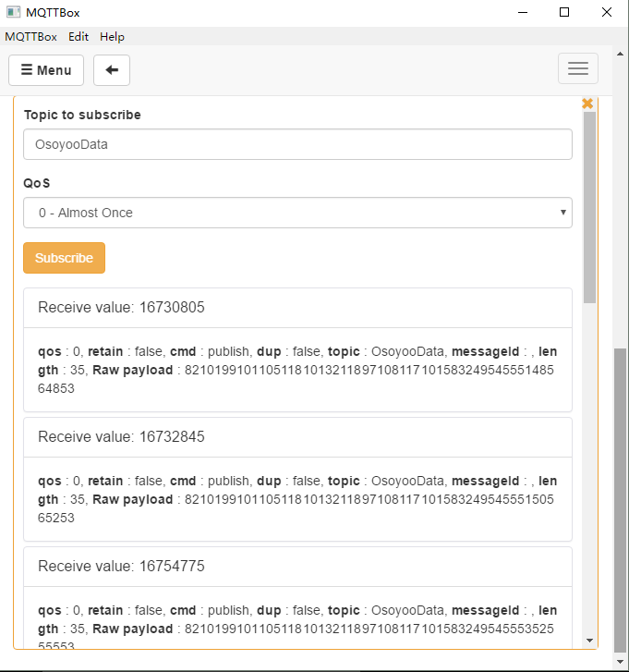Click the MQTTBox app icon in title bar
Image resolution: width=629 pixels, height=672 pixels.
pyautogui.click(x=13, y=12)
